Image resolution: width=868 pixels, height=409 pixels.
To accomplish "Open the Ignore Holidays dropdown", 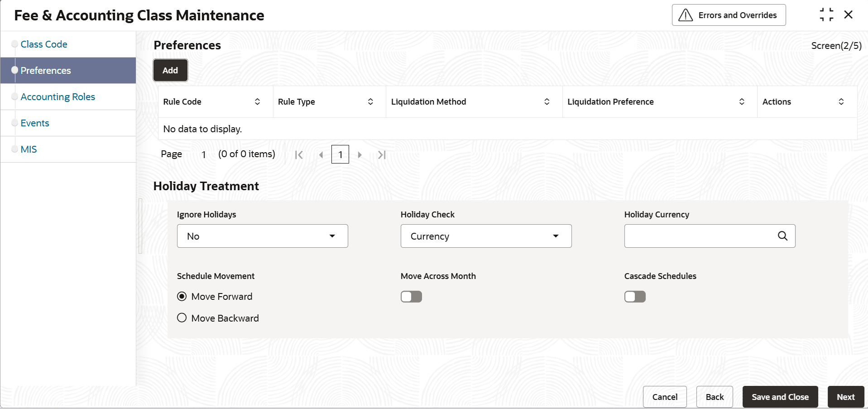I will click(x=262, y=236).
